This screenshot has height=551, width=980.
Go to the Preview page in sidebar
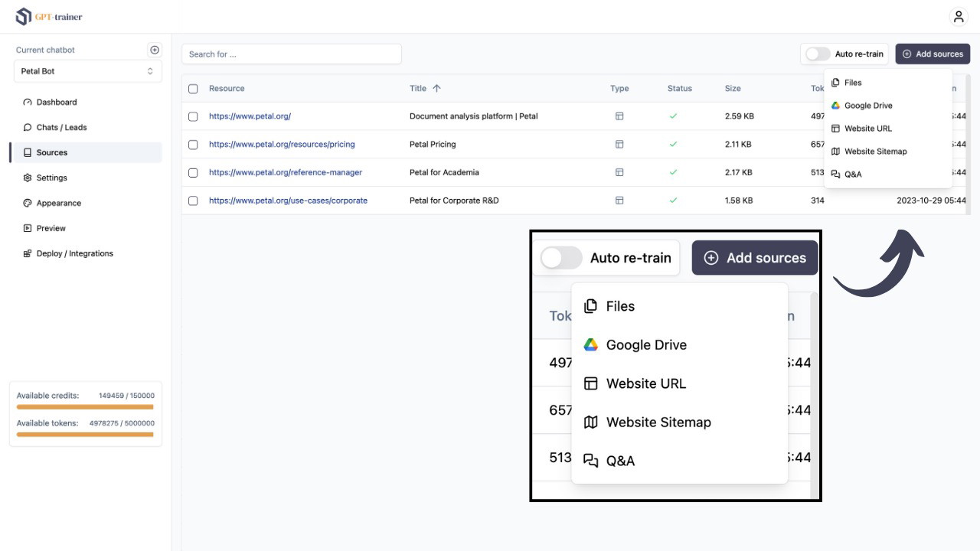click(x=51, y=229)
